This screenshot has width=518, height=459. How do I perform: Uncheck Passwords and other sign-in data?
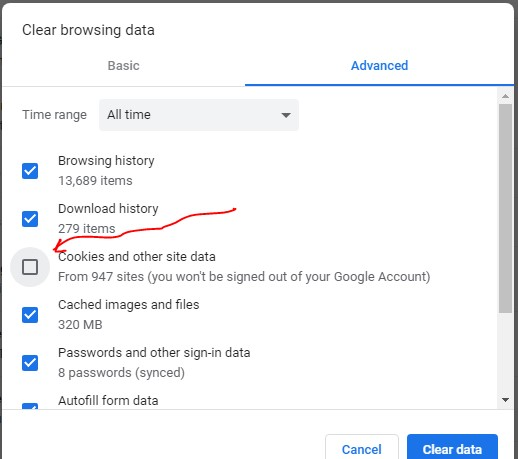[30, 363]
